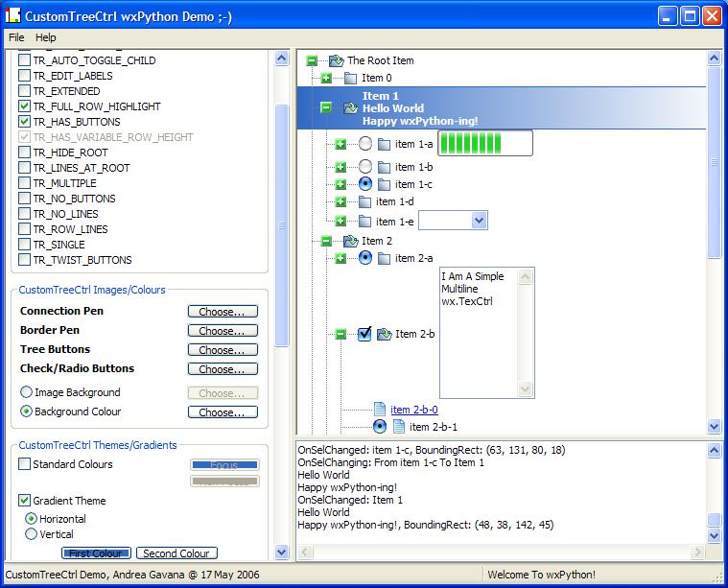Click the folder icon next to item 1-a
The width and height of the screenshot is (728, 588).
(384, 144)
